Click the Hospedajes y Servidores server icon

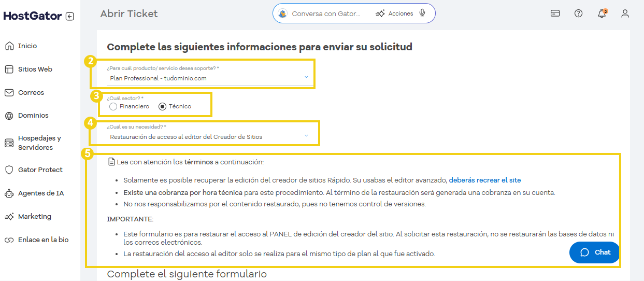point(9,143)
